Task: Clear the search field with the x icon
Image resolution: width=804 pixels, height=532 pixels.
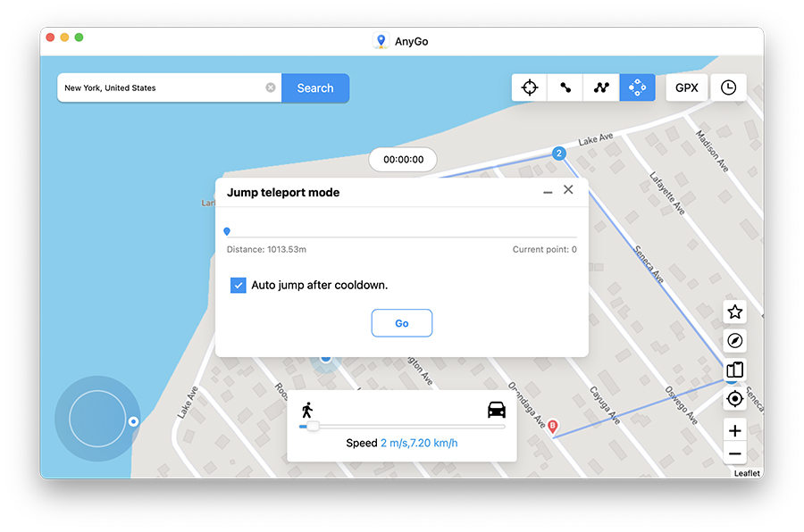Action: [x=271, y=87]
